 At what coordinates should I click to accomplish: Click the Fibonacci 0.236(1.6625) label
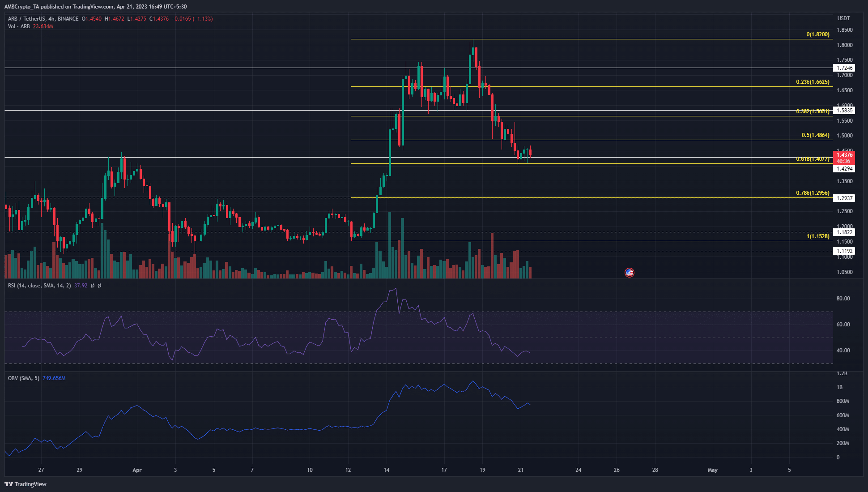tap(813, 82)
